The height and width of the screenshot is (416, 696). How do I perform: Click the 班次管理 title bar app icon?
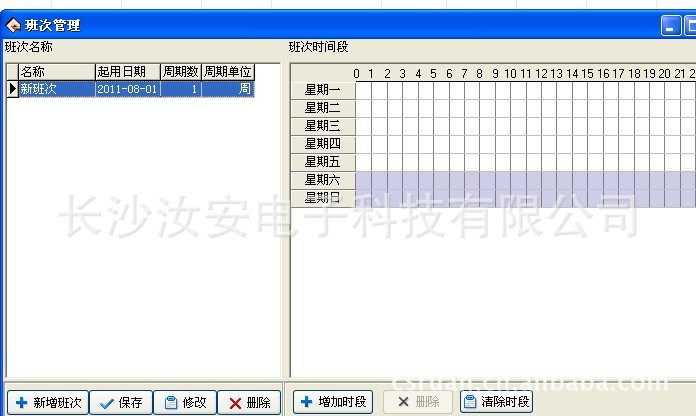pyautogui.click(x=13, y=25)
